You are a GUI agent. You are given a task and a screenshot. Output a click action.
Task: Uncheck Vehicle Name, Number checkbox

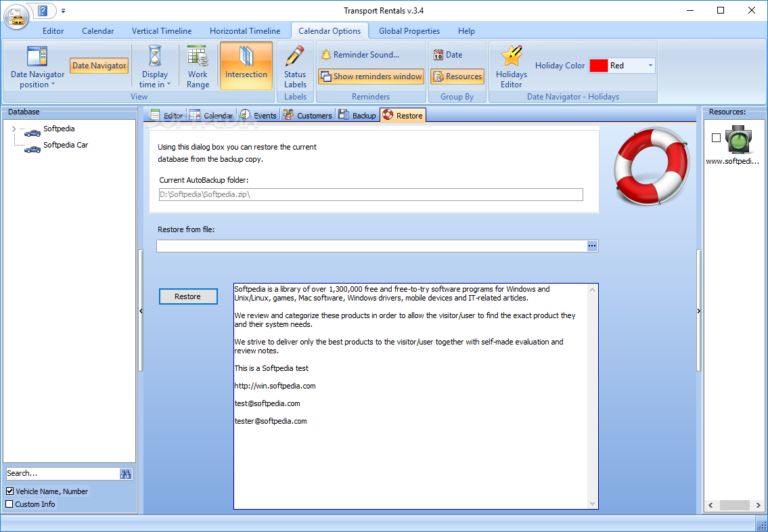9,491
